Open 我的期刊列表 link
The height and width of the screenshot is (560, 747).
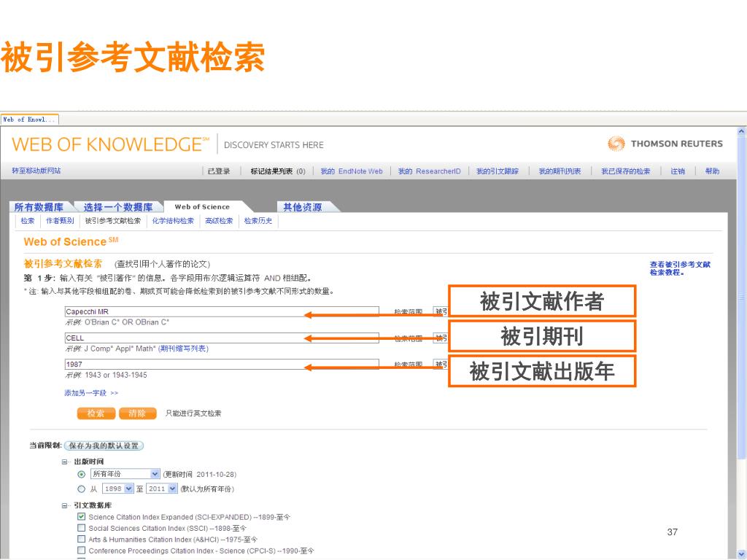(560, 171)
